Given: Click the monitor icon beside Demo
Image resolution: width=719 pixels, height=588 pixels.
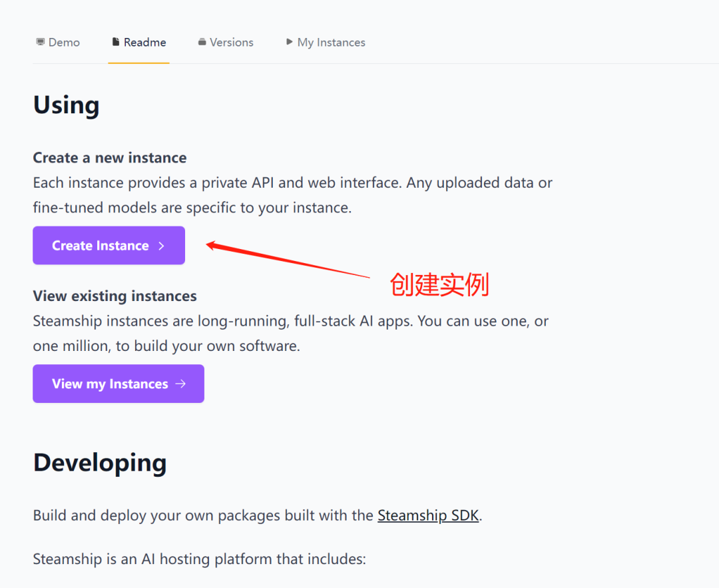Looking at the screenshot, I should [40, 42].
